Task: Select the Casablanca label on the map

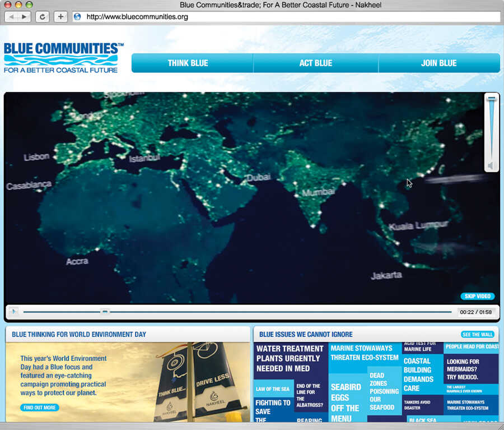Action: (x=29, y=185)
